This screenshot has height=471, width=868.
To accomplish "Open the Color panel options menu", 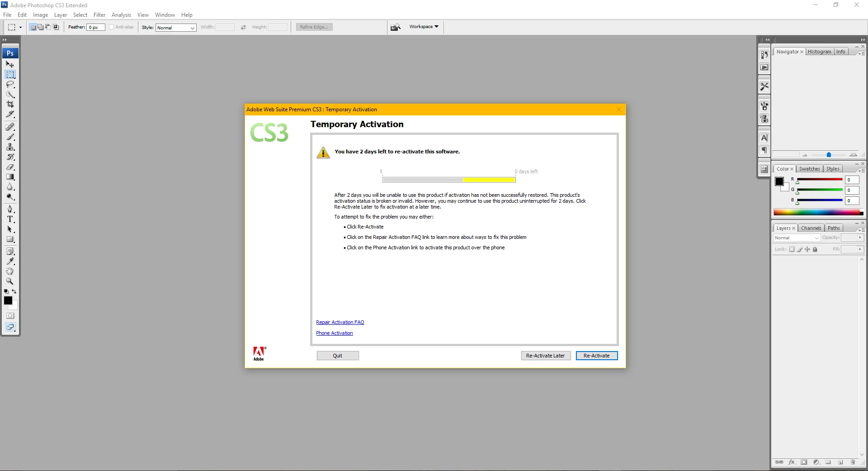I will click(x=862, y=171).
